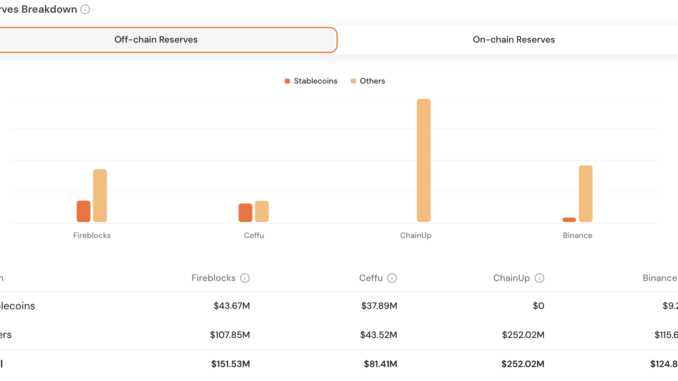Click the Binance chart axis label

tap(577, 235)
